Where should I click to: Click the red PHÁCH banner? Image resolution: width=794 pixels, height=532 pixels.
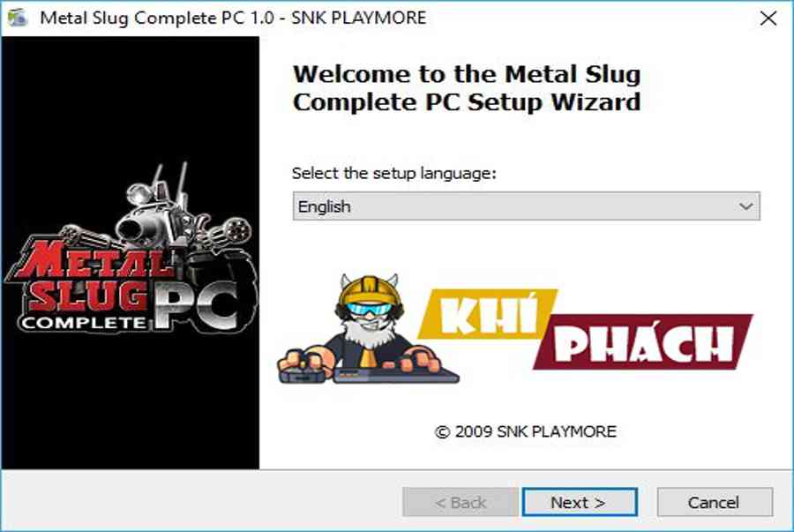(643, 342)
